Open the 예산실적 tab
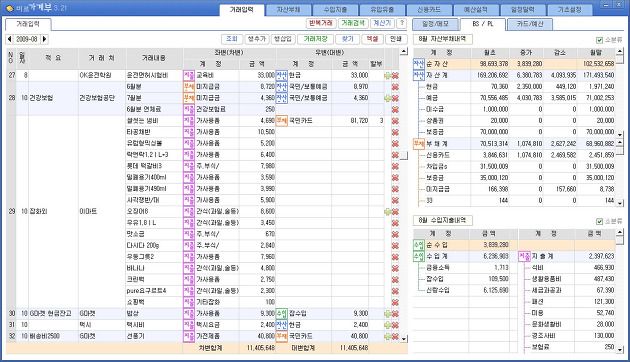This screenshot has height=362, width=630. click(476, 10)
